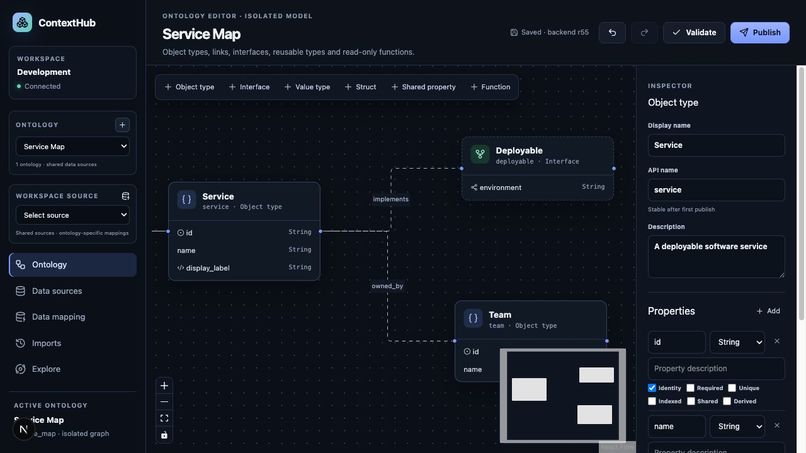
Task: Select the owned_by link label
Action: [388, 286]
